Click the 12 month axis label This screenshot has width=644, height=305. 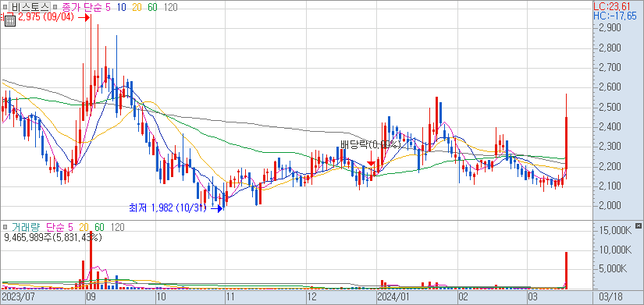(312, 296)
